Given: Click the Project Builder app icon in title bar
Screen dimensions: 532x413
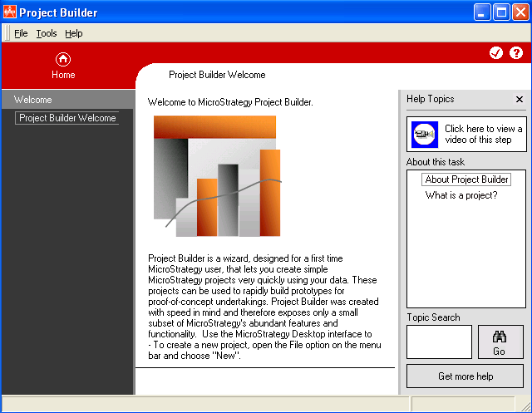Looking at the screenshot, I should coord(9,12).
